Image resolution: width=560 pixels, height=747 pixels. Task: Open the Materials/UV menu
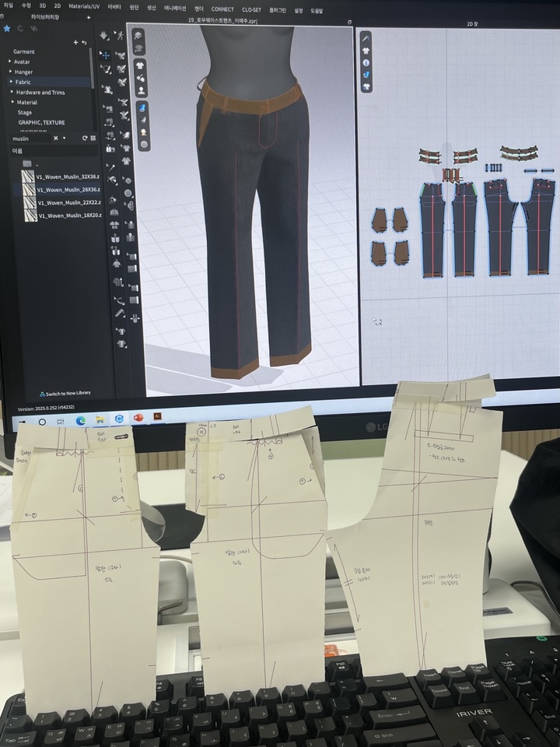[83, 6]
